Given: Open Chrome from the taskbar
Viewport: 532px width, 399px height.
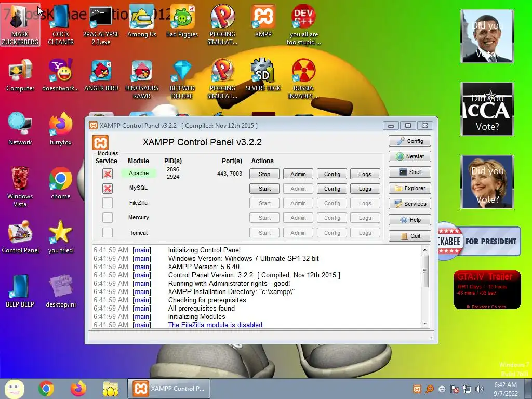Looking at the screenshot, I should pyautogui.click(x=46, y=389).
